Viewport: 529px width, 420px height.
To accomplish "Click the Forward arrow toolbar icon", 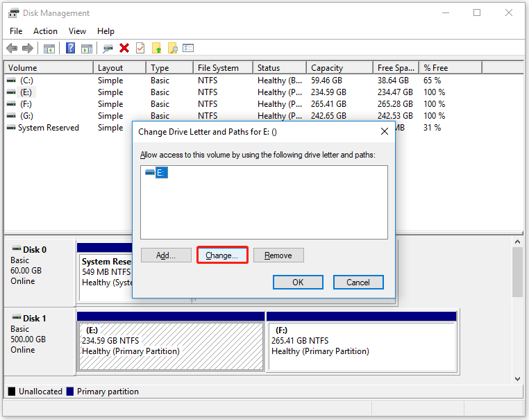I will click(28, 48).
